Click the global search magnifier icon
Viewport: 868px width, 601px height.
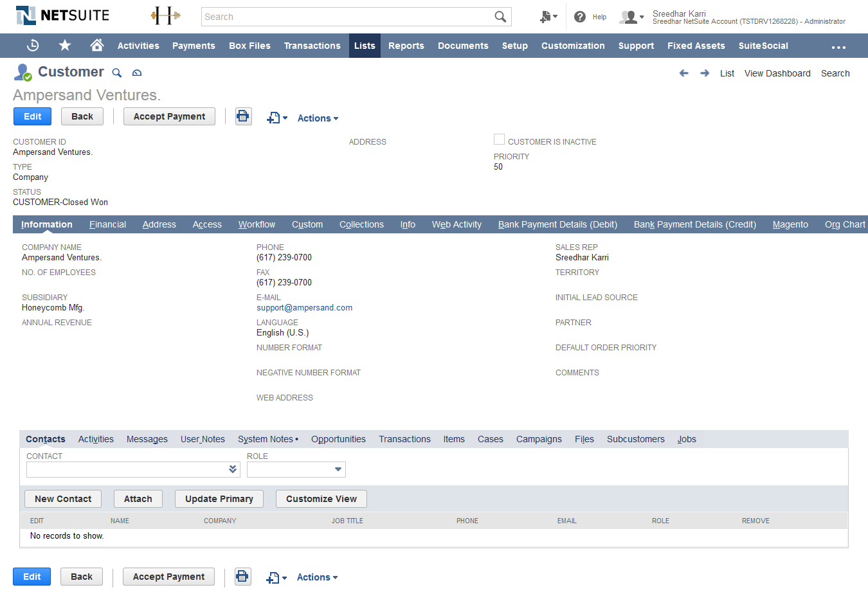(x=500, y=17)
